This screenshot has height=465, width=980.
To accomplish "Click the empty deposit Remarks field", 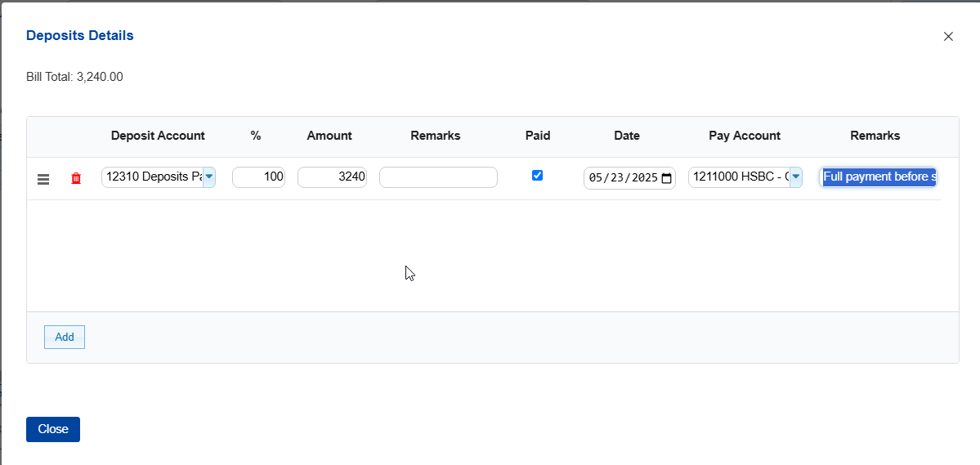I will click(x=438, y=177).
